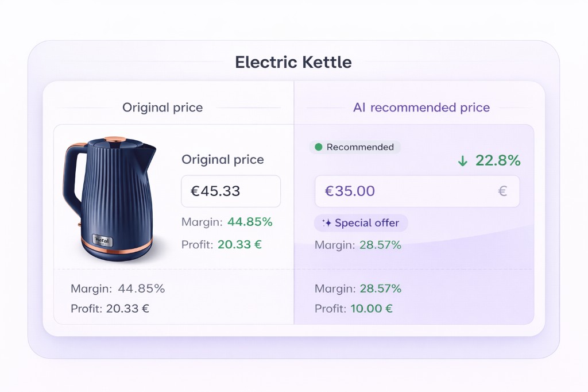Click the 22.8% discount value

click(497, 161)
